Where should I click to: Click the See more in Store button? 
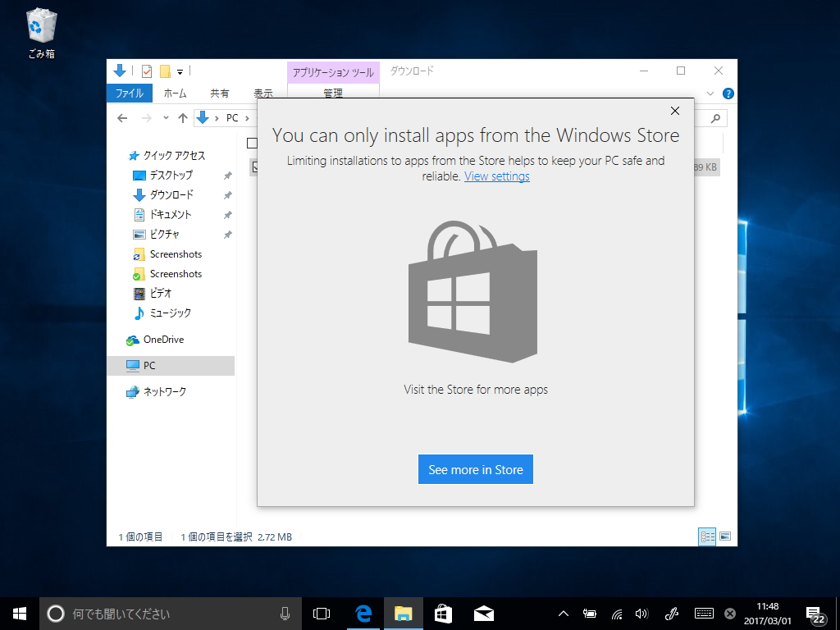click(x=476, y=469)
